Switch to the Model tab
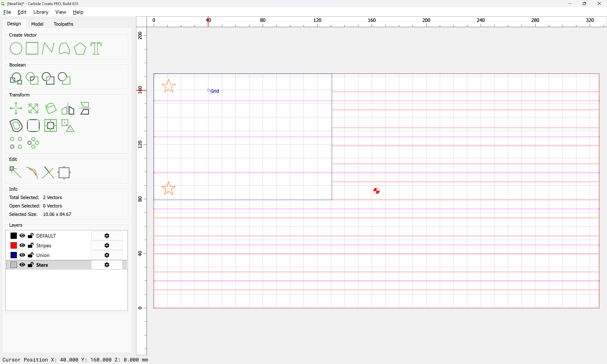The image size is (607, 364). 37,24
